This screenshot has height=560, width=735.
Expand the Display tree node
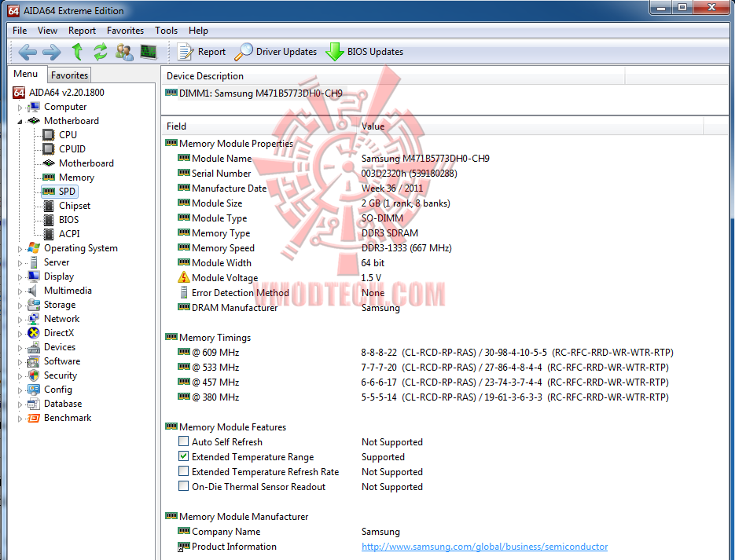coord(20,277)
